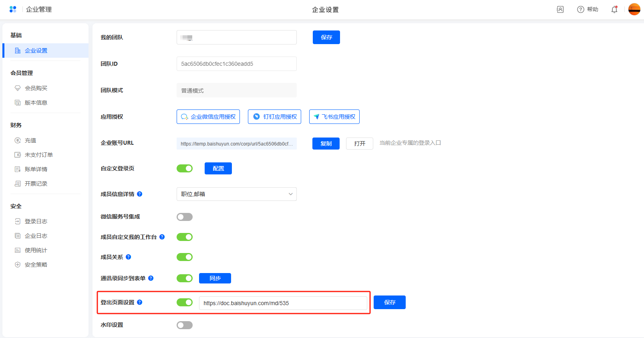Open the help question mark icon

(x=581, y=10)
